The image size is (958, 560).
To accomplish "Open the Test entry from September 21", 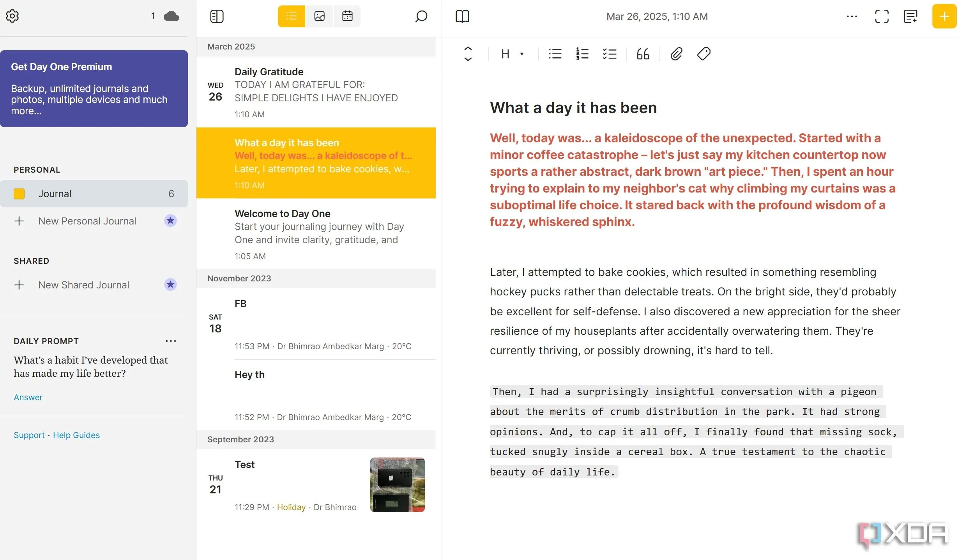I will click(316, 485).
